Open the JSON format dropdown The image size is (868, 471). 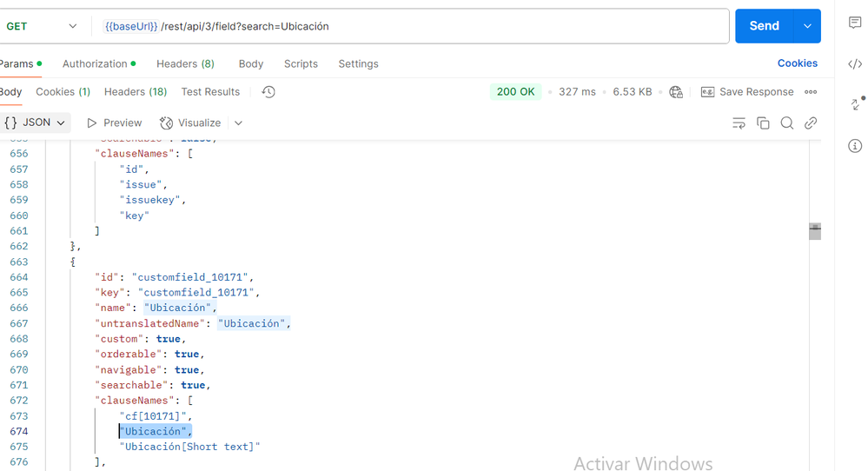click(35, 123)
